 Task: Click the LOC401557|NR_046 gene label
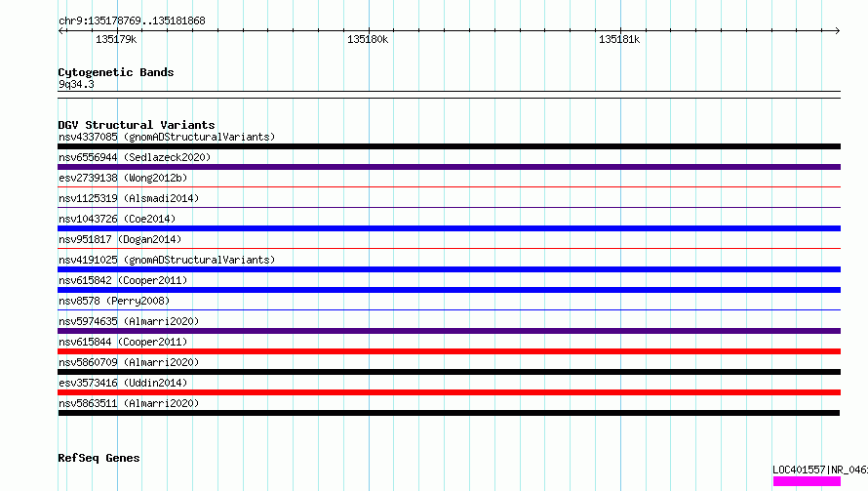820,470
